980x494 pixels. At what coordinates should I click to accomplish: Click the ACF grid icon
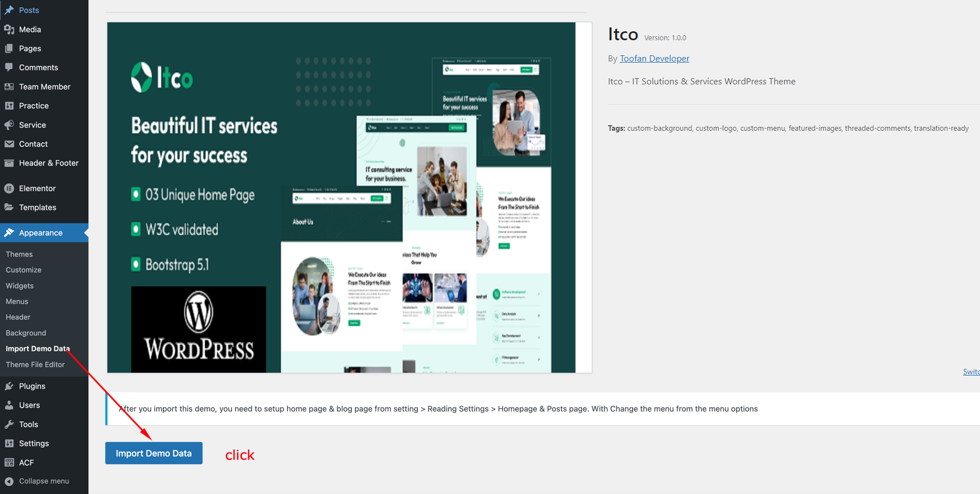tap(9, 463)
